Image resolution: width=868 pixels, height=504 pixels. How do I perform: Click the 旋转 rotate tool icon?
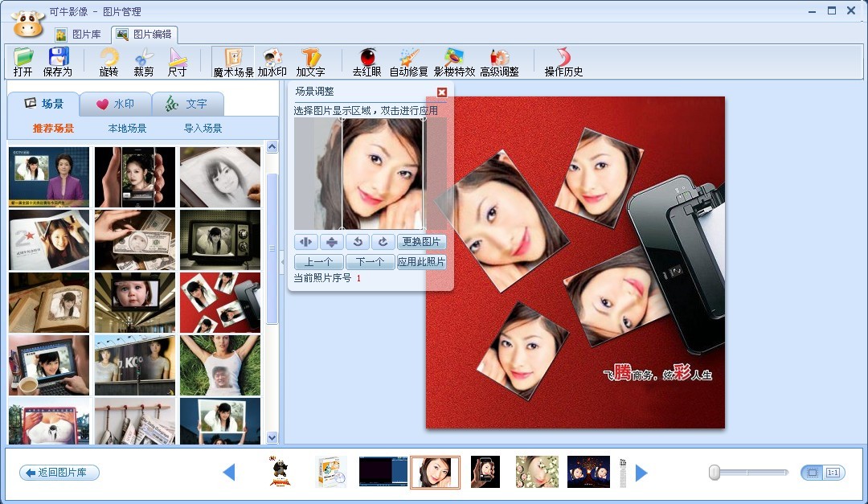click(108, 62)
